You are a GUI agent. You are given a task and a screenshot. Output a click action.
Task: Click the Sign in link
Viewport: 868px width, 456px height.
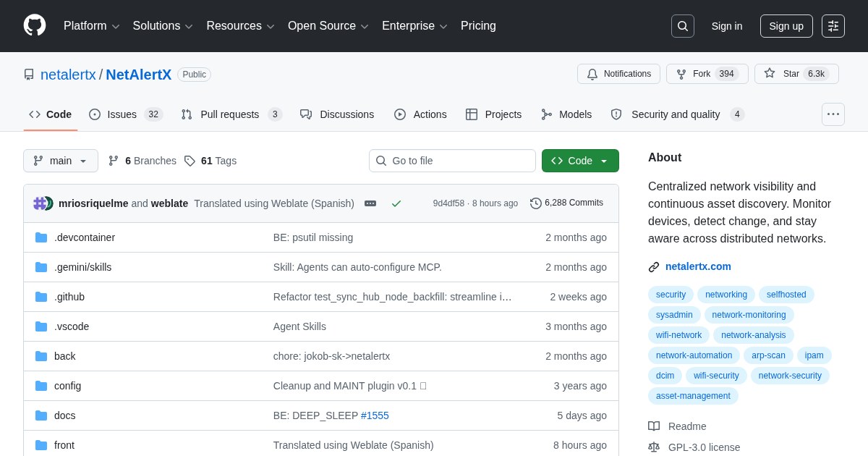click(727, 26)
